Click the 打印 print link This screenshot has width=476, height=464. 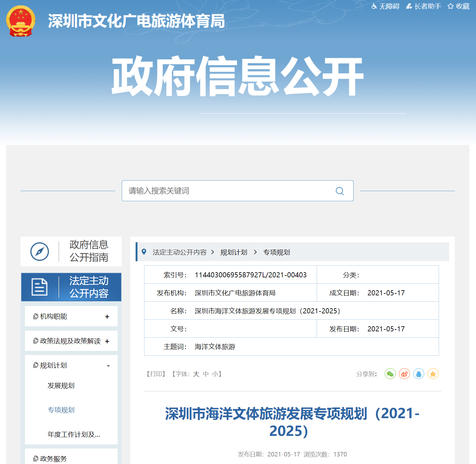pos(156,374)
